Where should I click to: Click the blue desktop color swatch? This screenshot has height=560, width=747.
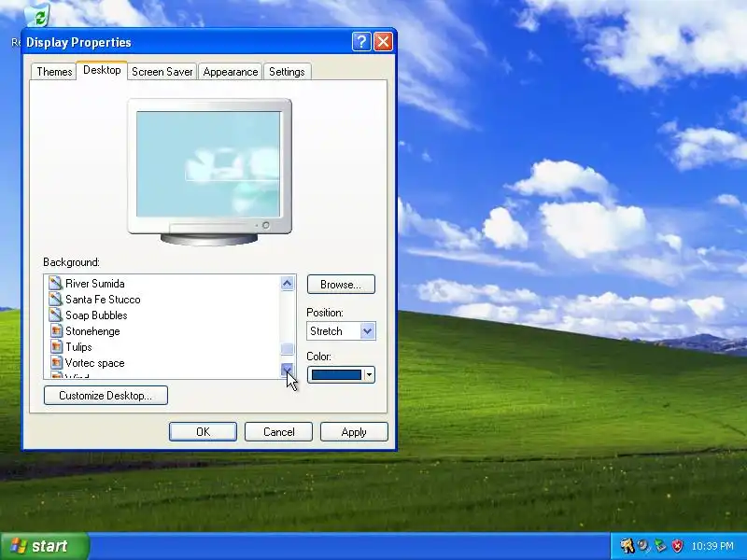click(336, 375)
